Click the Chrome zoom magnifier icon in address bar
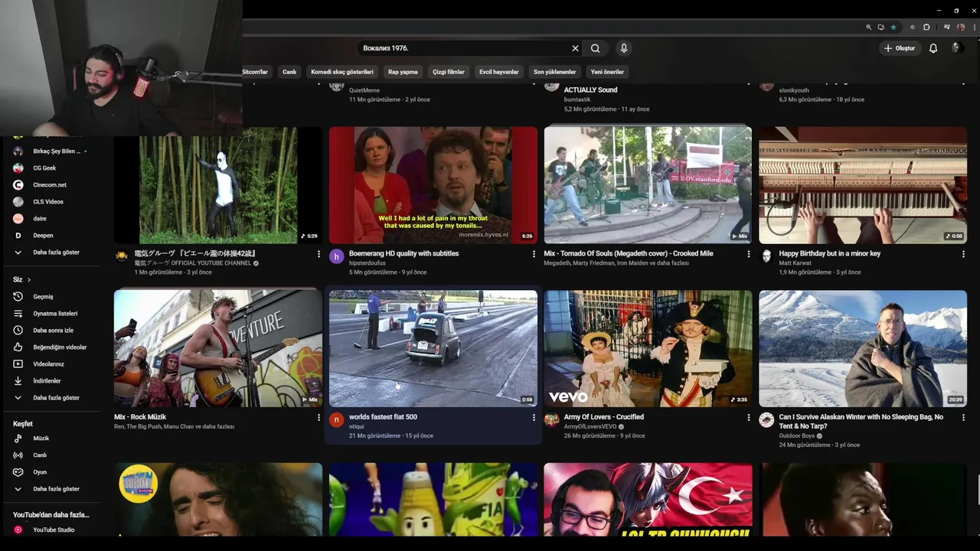The width and height of the screenshot is (980, 551). point(868,27)
